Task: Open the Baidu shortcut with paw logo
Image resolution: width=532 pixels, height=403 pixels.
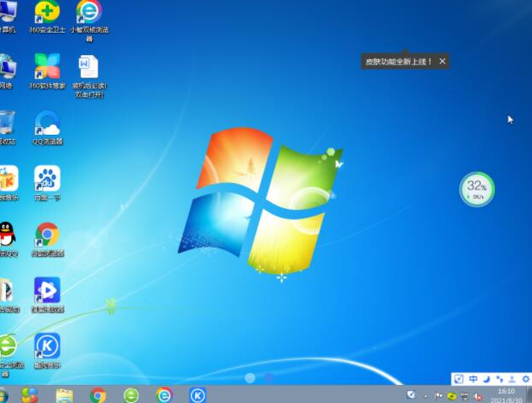Action: pyautogui.click(x=46, y=179)
